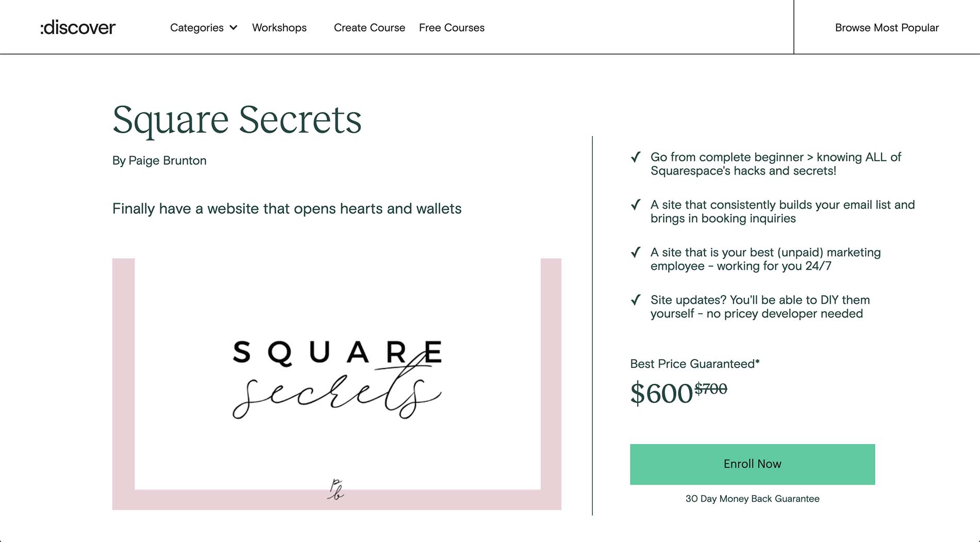Click the checkmark beside email list benefit
Screen dimensions: 980x542
(x=636, y=205)
